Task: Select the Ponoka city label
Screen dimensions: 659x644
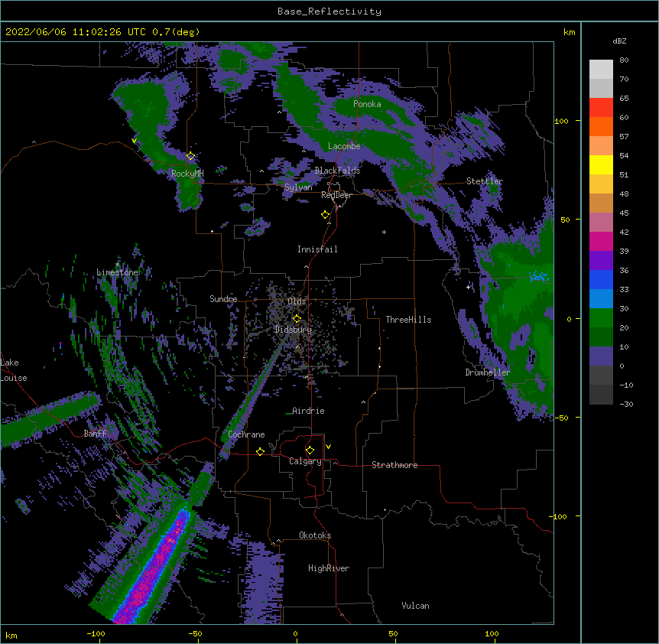Action: point(367,104)
